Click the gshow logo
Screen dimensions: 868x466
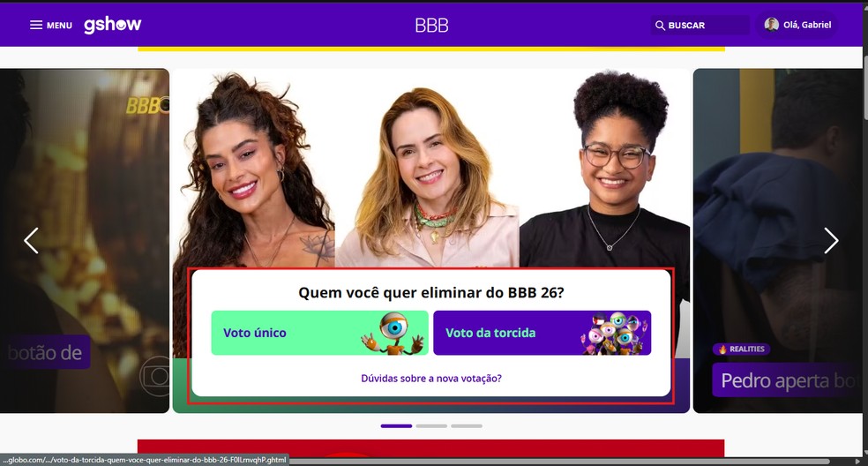[112, 25]
